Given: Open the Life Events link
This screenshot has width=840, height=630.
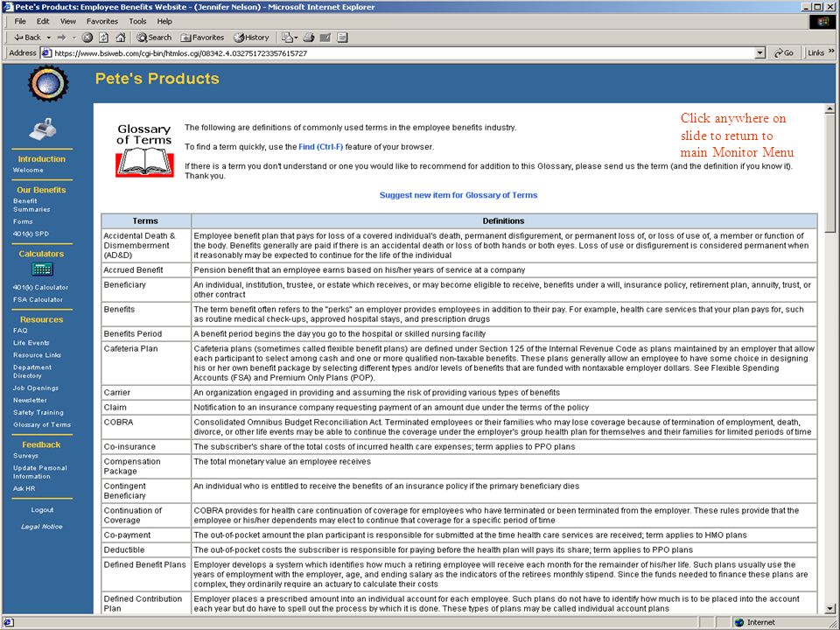Looking at the screenshot, I should [x=31, y=343].
